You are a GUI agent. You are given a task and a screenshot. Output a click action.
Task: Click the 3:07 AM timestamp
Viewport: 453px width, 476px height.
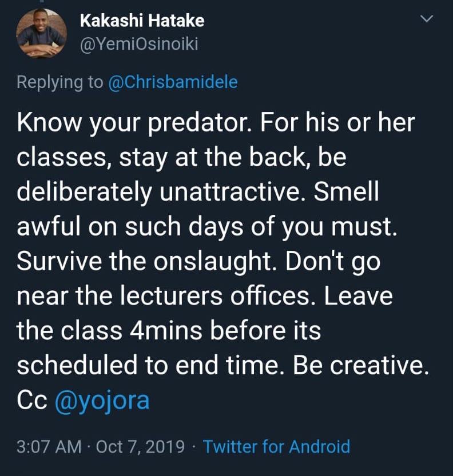click(49, 447)
